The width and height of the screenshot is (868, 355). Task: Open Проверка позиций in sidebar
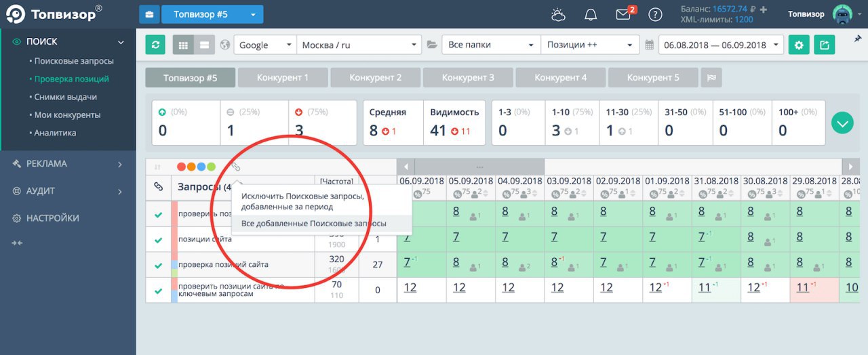coord(71,79)
